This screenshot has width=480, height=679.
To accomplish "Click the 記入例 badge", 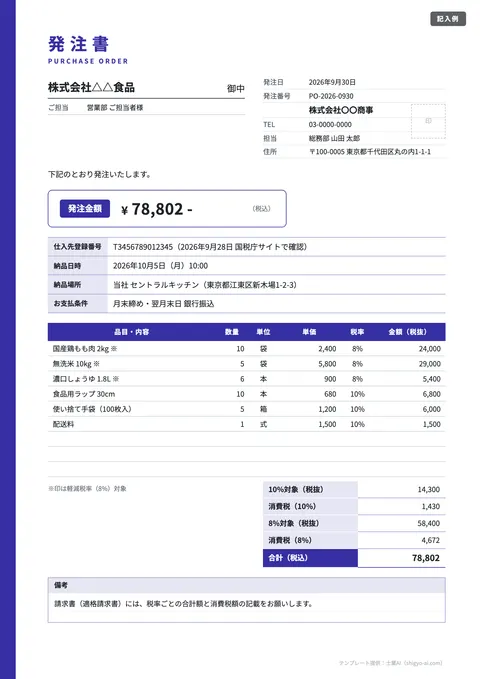I will pos(448,19).
